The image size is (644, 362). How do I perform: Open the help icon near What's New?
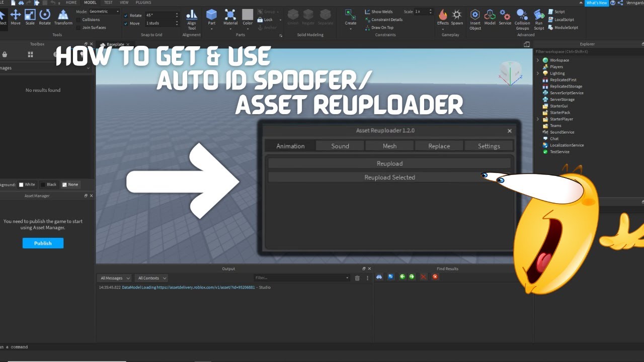coord(612,3)
